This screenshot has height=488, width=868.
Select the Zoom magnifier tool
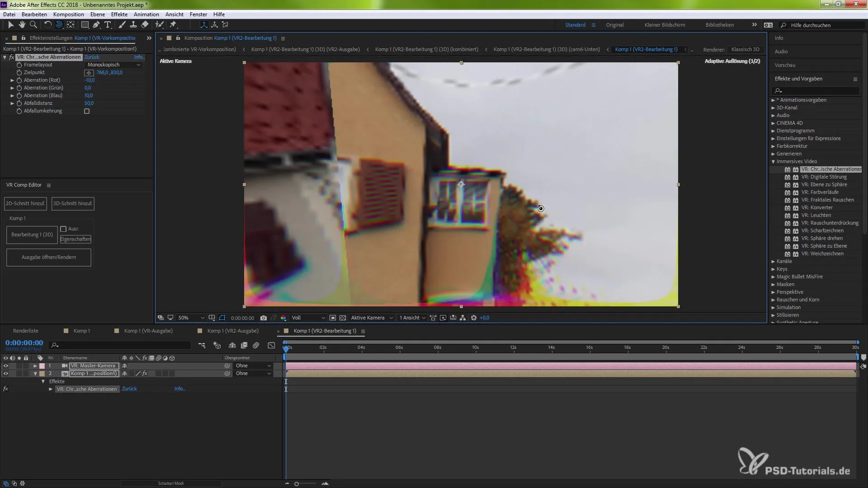pyautogui.click(x=33, y=25)
